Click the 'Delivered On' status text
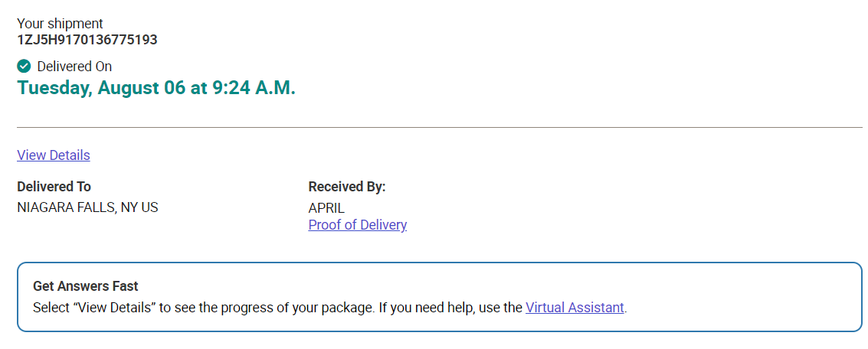The height and width of the screenshot is (349, 868). (x=75, y=67)
